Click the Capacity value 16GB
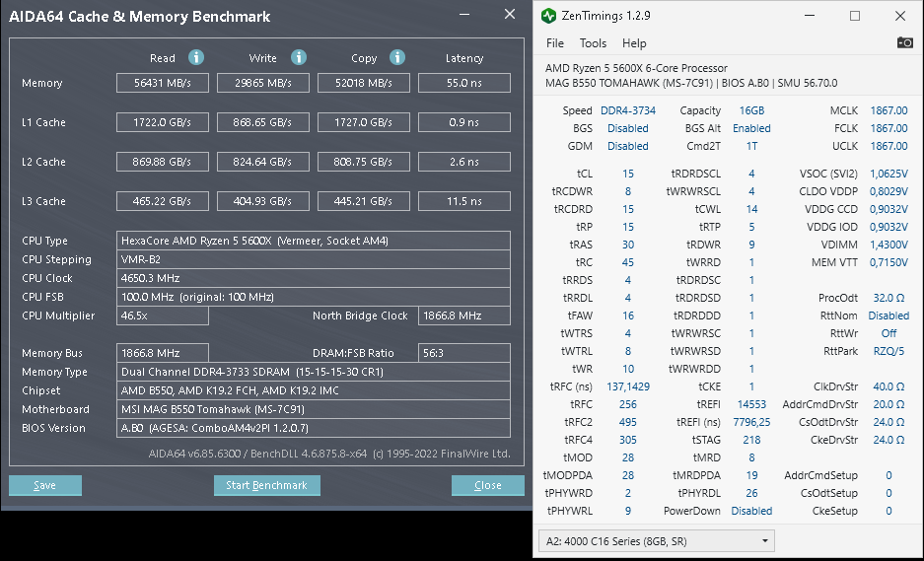Viewport: 924px width, 561px height. (x=751, y=110)
